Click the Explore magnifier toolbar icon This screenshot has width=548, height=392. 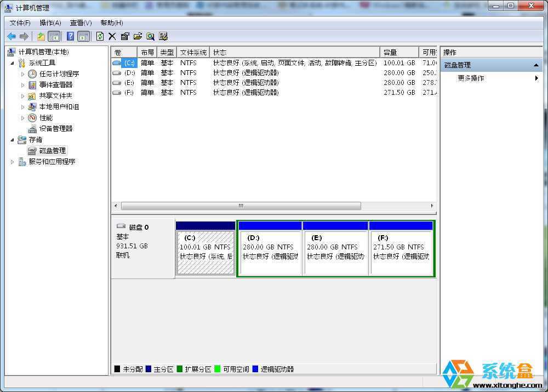coord(150,36)
